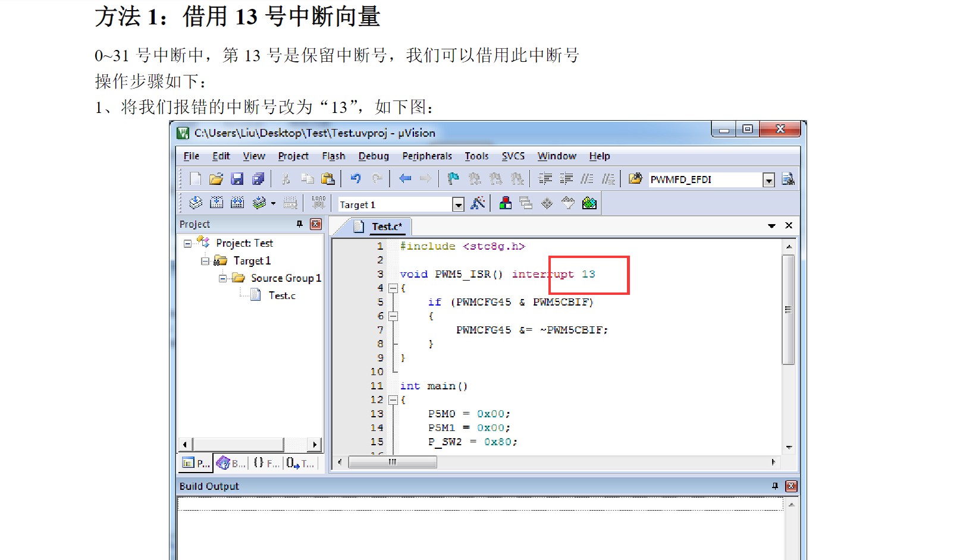Pin the Project panel with the pushpin

coord(300,224)
